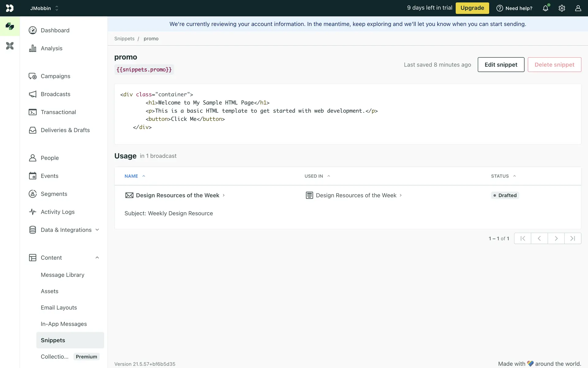Screen dimensions: 588x368
Task: Open the notifications bell icon
Action: pos(545,8)
